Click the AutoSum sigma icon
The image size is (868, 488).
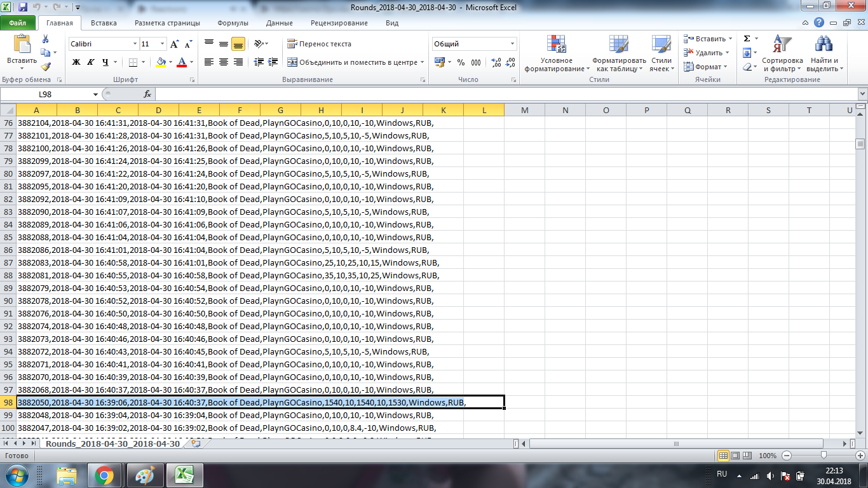[x=747, y=39]
